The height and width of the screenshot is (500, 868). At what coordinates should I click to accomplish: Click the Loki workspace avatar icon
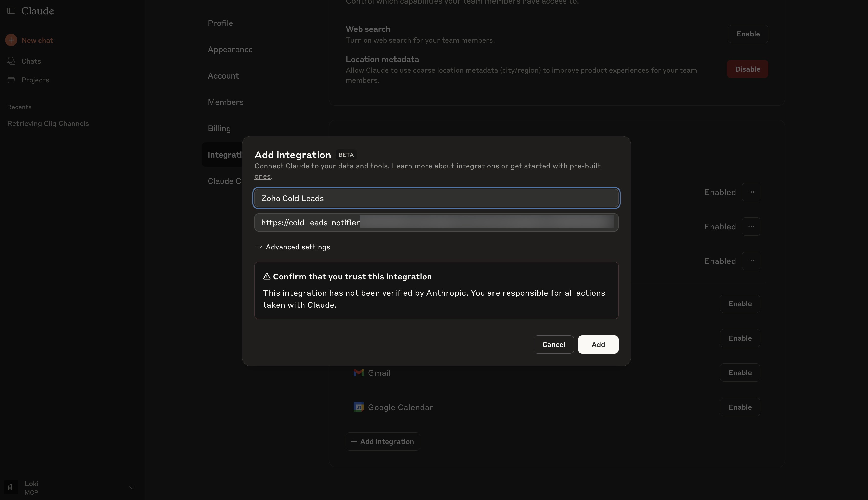11,487
